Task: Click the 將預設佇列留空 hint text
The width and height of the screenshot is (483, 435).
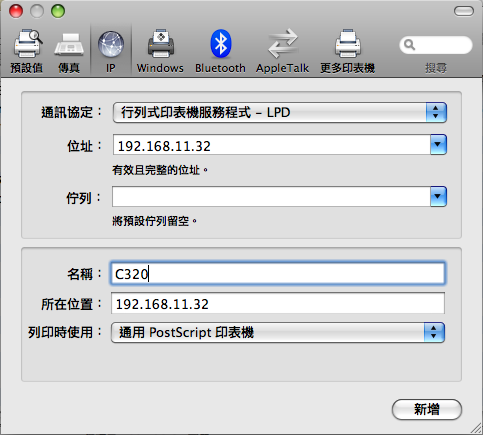Action: click(x=155, y=221)
